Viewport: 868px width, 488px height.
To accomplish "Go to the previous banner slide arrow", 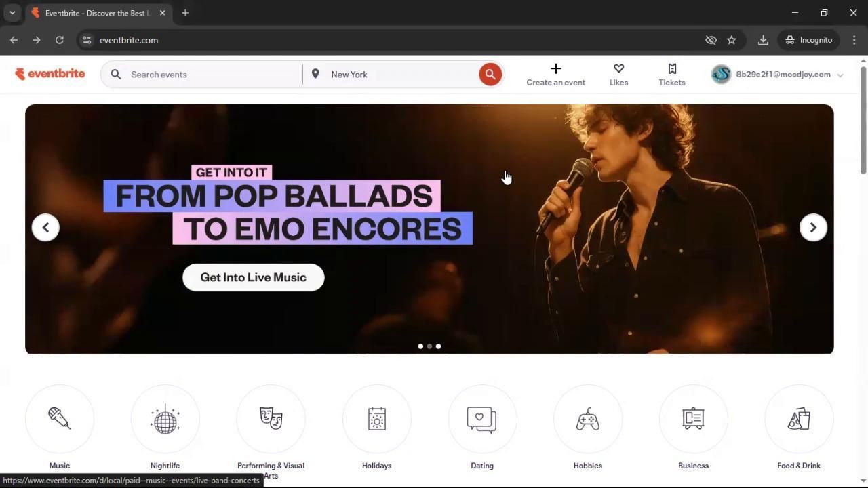I will point(45,228).
